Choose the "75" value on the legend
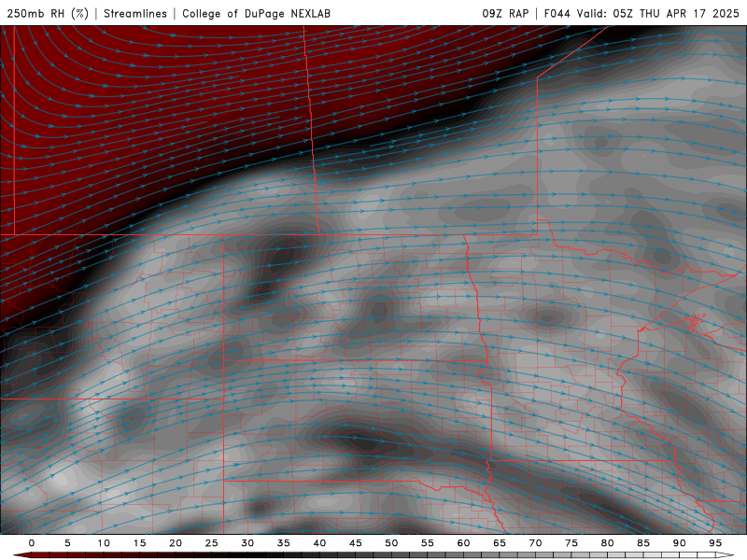The image size is (747, 560). 571,543
